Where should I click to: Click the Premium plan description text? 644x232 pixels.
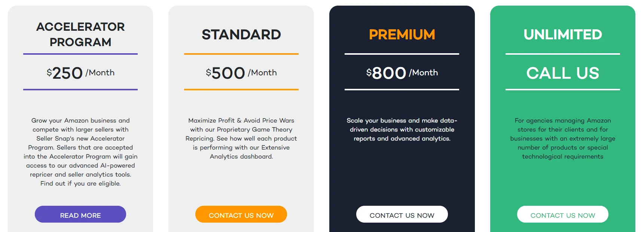402,129
